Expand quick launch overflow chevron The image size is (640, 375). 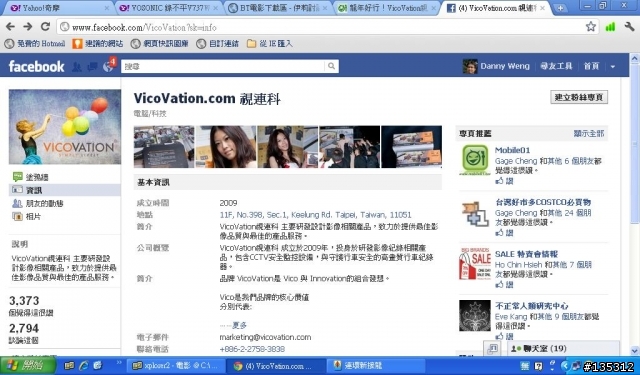pos(119,362)
